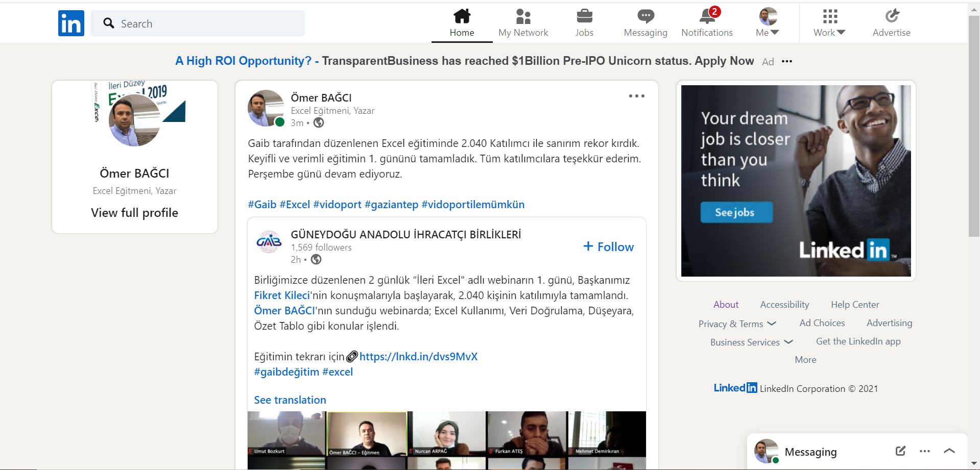Click the Ömer BAĞCI name in the left profile card

135,174
